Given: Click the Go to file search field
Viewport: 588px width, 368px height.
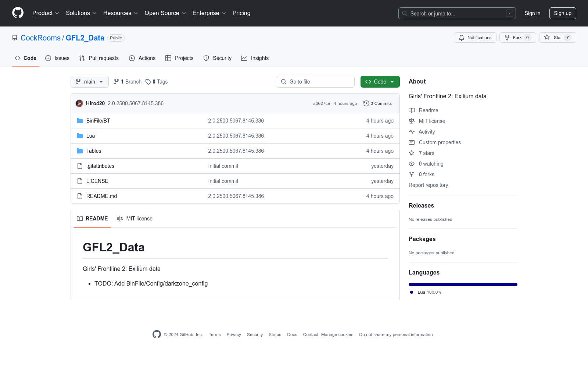Looking at the screenshot, I should 315,82.
